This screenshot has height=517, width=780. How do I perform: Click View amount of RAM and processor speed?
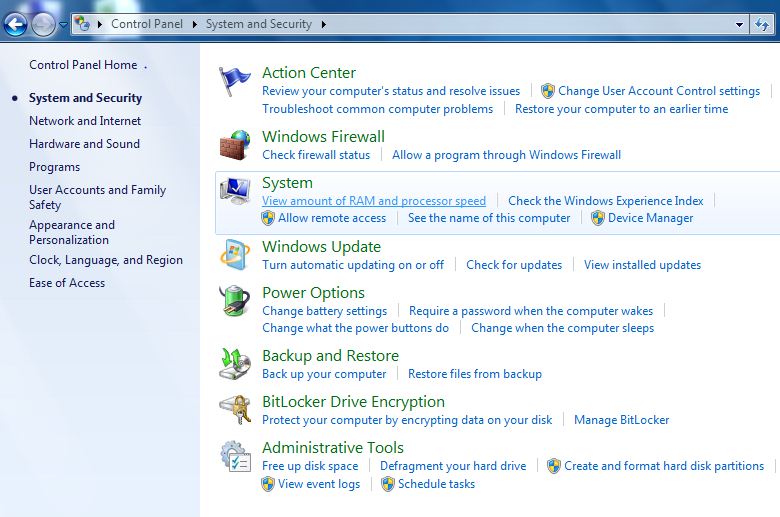click(x=374, y=201)
